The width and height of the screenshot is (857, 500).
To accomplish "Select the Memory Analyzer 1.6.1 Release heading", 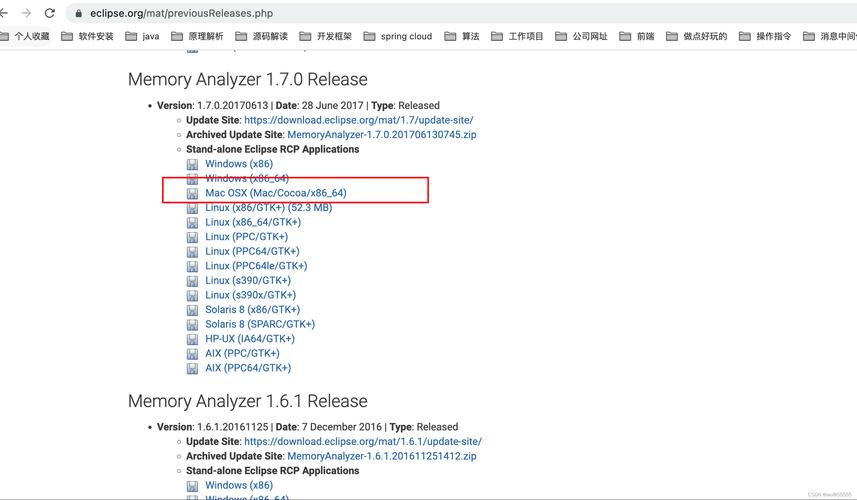I will click(x=248, y=401).
